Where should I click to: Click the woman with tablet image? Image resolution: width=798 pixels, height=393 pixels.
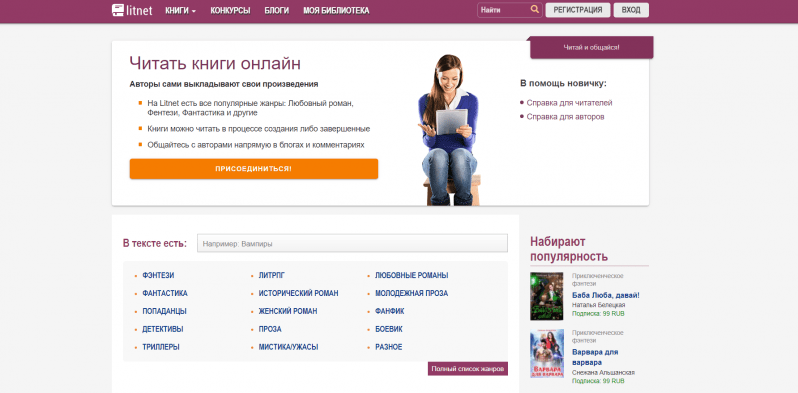click(449, 130)
